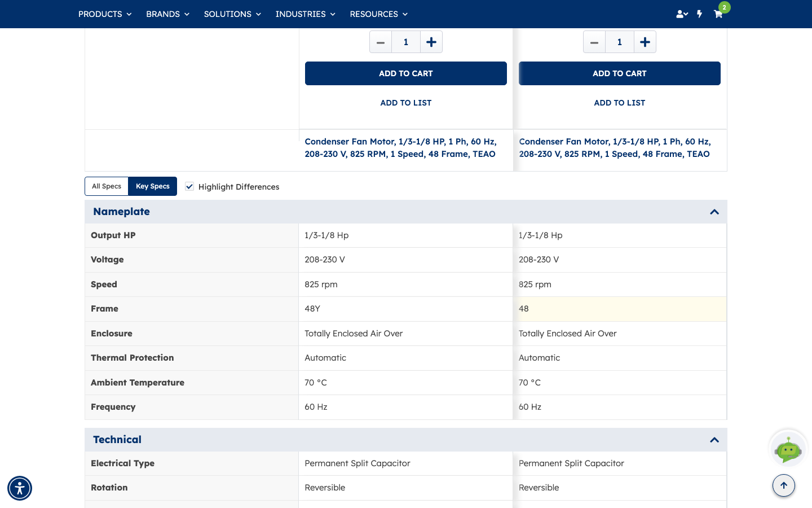Open the Brands menu
Viewport: 812px width, 508px height.
(x=167, y=14)
